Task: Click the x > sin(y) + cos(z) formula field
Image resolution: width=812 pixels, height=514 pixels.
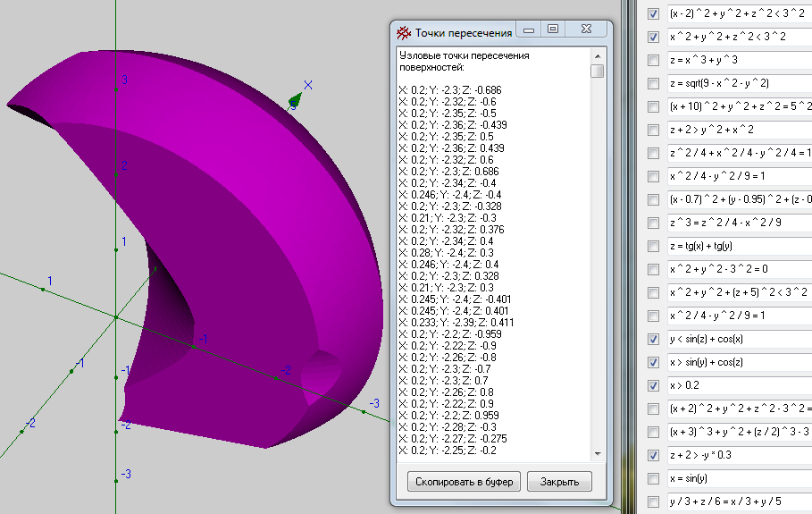Action: coord(738,363)
